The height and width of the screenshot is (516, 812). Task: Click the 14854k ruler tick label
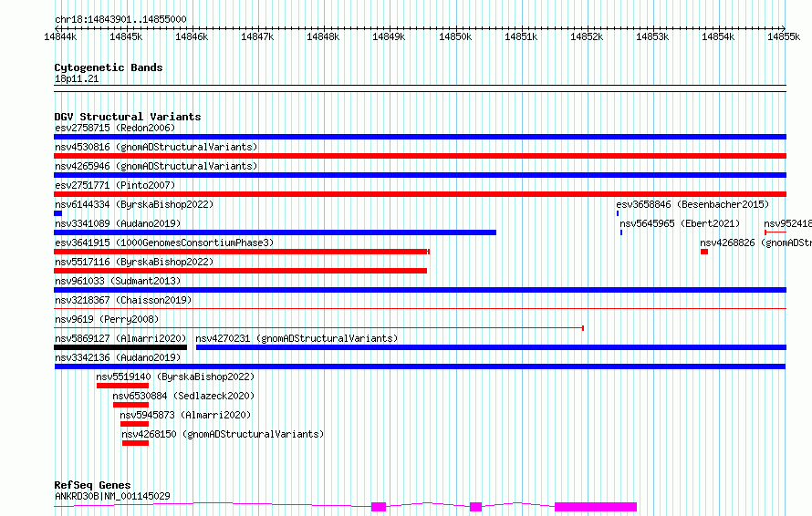click(718, 36)
